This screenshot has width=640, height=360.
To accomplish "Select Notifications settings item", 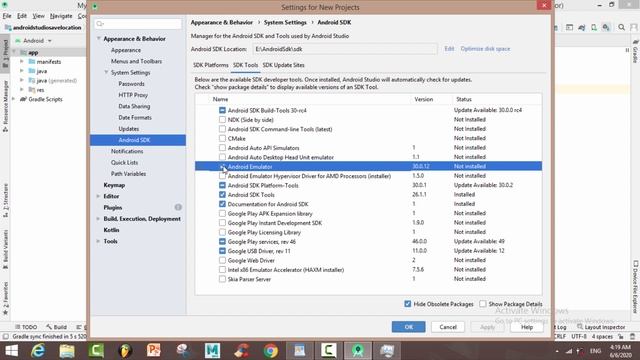I will pos(127,151).
